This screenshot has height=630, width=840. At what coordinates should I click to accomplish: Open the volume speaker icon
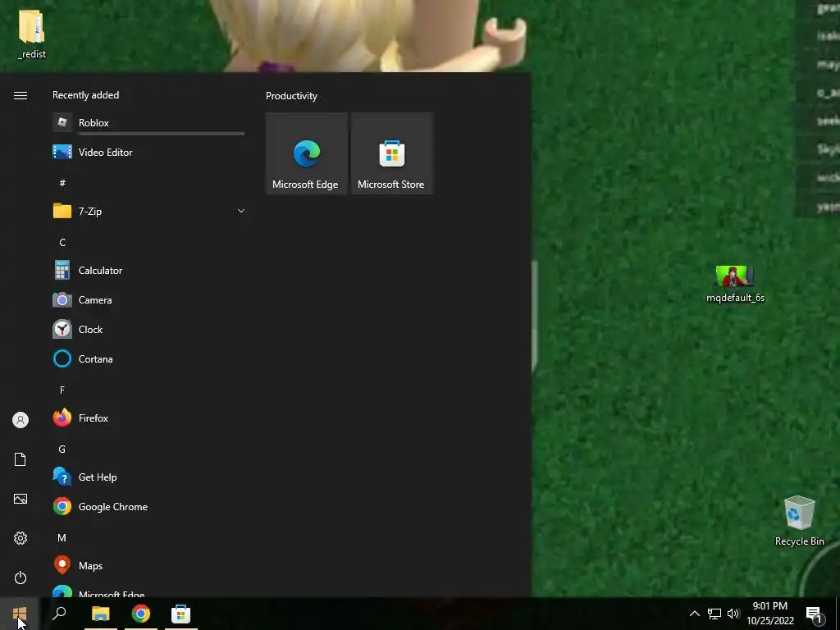(733, 614)
